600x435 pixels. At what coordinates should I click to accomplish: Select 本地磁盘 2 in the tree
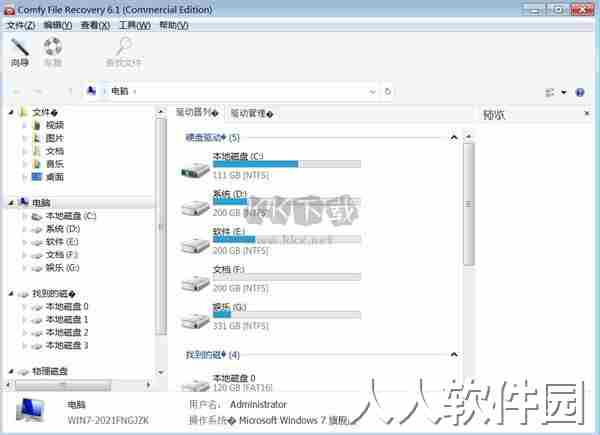67,332
